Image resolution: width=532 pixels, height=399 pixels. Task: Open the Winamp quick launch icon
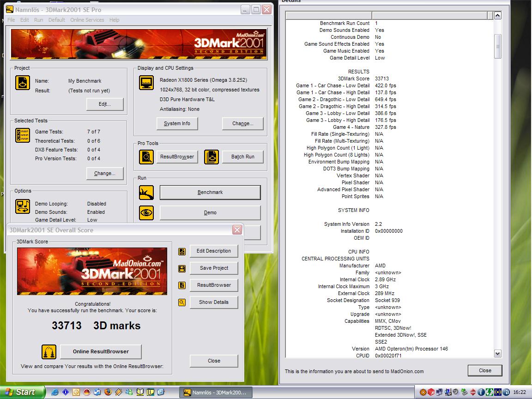click(119, 392)
